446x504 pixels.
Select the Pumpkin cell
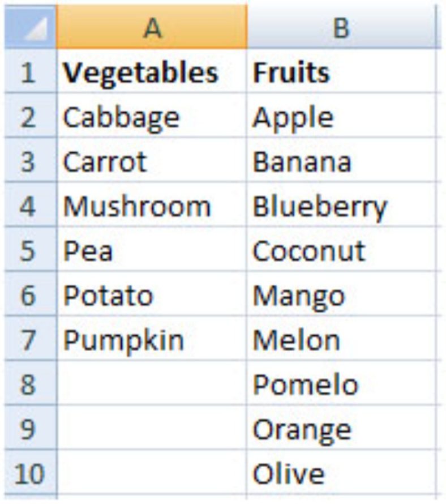pyautogui.click(x=152, y=339)
